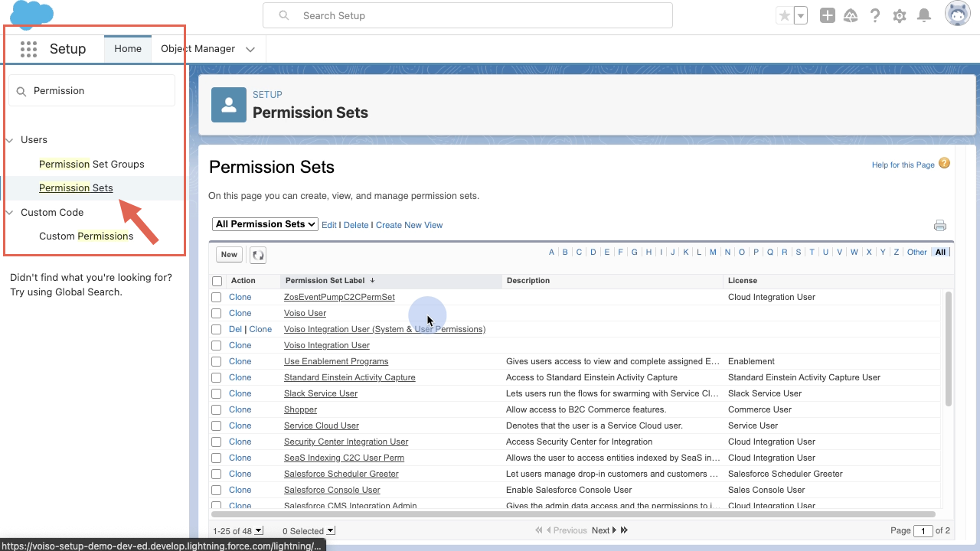Image resolution: width=980 pixels, height=551 pixels.
Task: Click the printable view printer icon
Action: point(940,225)
